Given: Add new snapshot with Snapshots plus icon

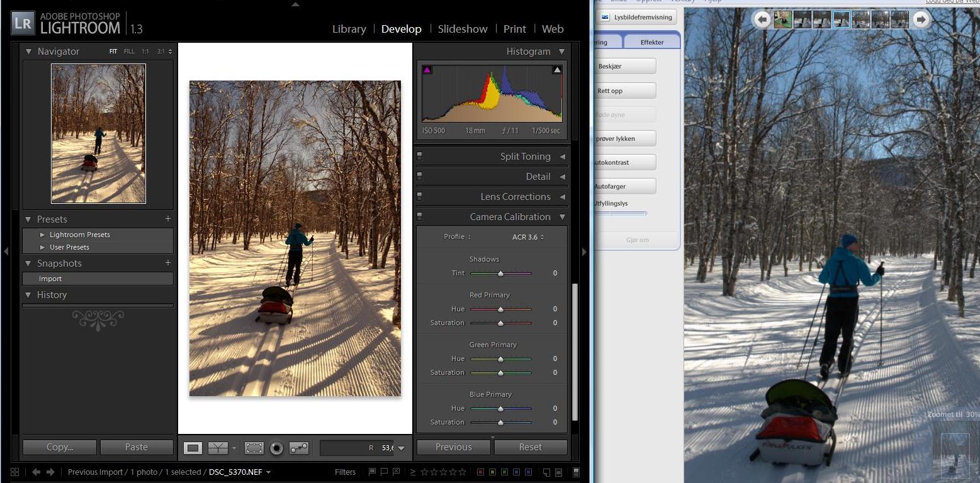Looking at the screenshot, I should click(168, 263).
